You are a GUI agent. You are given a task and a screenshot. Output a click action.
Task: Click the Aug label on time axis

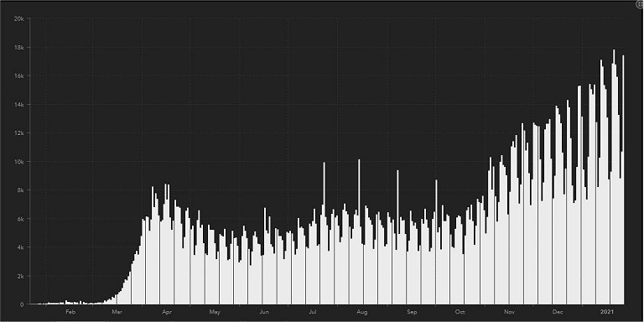[362, 312]
